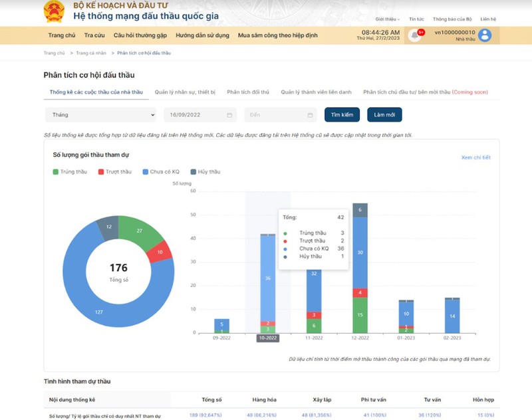Viewport: 532px width, 420px height.
Task: Open 'Hướng dẫn sử dụng' menu item
Action: pos(203,35)
